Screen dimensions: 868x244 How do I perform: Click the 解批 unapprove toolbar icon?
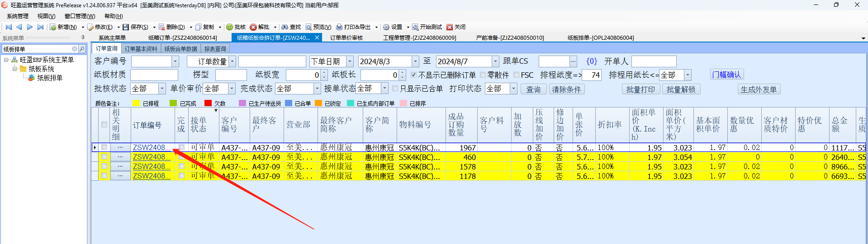pos(253,27)
